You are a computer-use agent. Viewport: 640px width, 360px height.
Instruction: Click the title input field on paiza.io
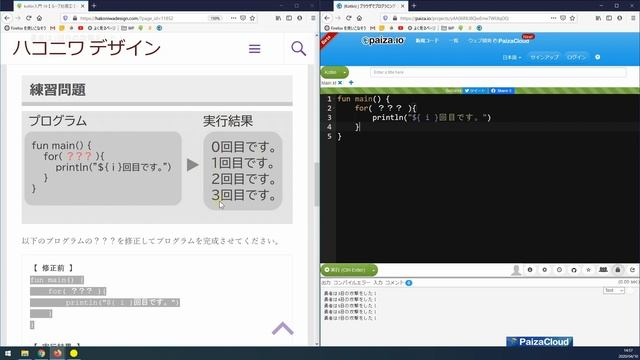pos(498,72)
